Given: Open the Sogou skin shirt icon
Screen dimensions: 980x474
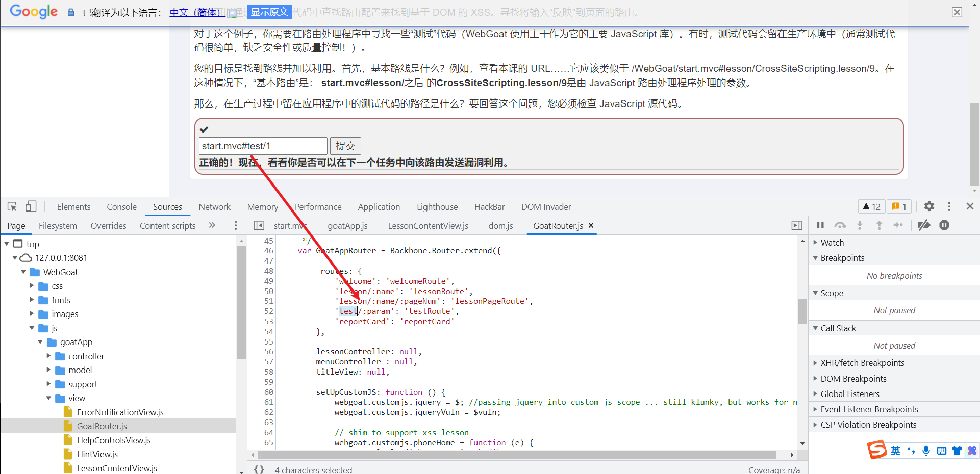Looking at the screenshot, I should (x=957, y=451).
